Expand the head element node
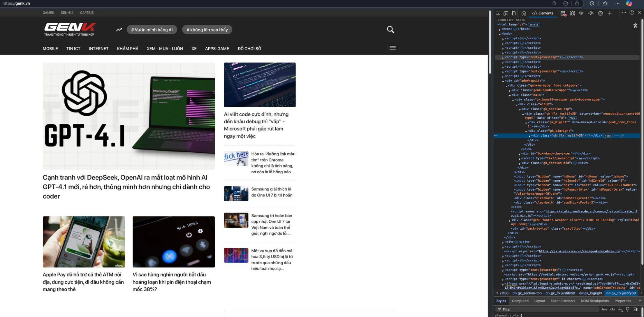 500,29
